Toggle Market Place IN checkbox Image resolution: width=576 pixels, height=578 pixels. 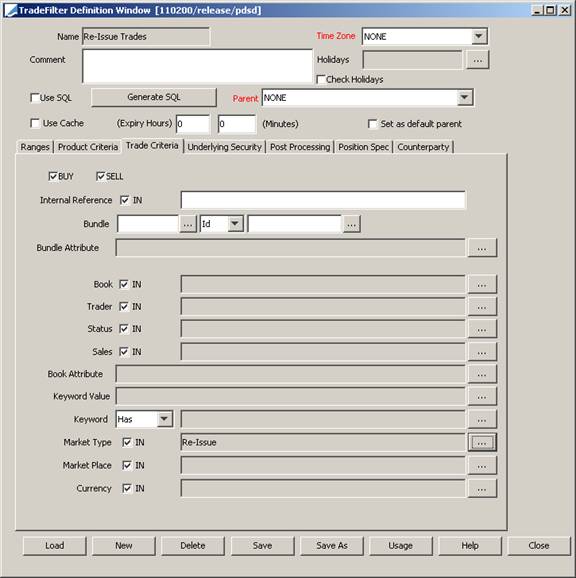pyautogui.click(x=127, y=466)
